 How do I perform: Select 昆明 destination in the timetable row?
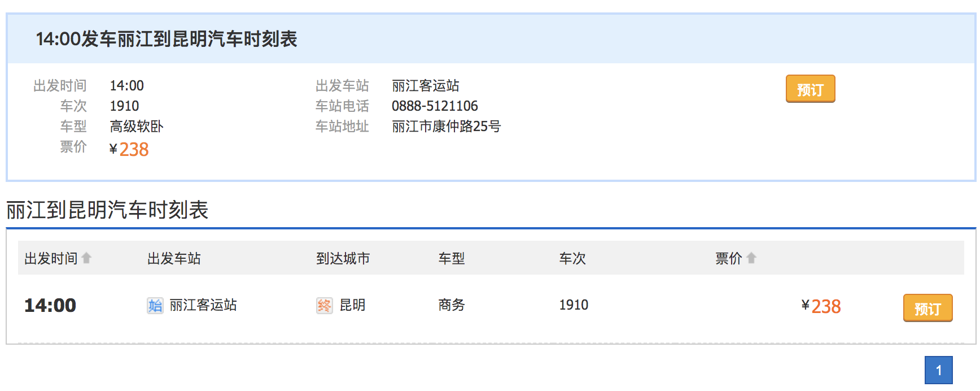(352, 305)
